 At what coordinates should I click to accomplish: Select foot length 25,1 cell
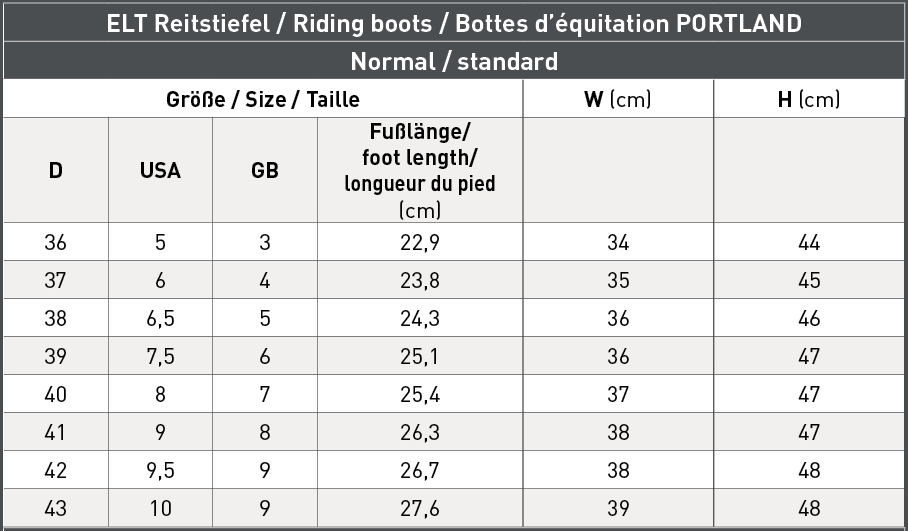click(x=420, y=356)
